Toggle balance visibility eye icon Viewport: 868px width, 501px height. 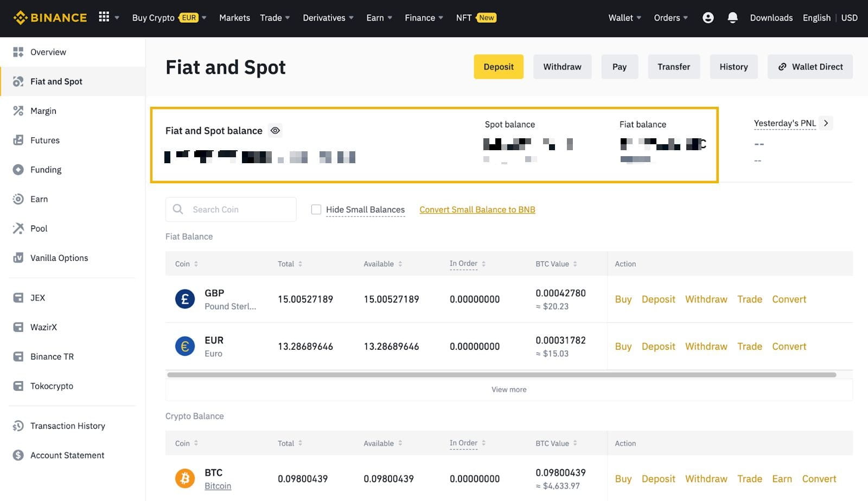coord(276,131)
